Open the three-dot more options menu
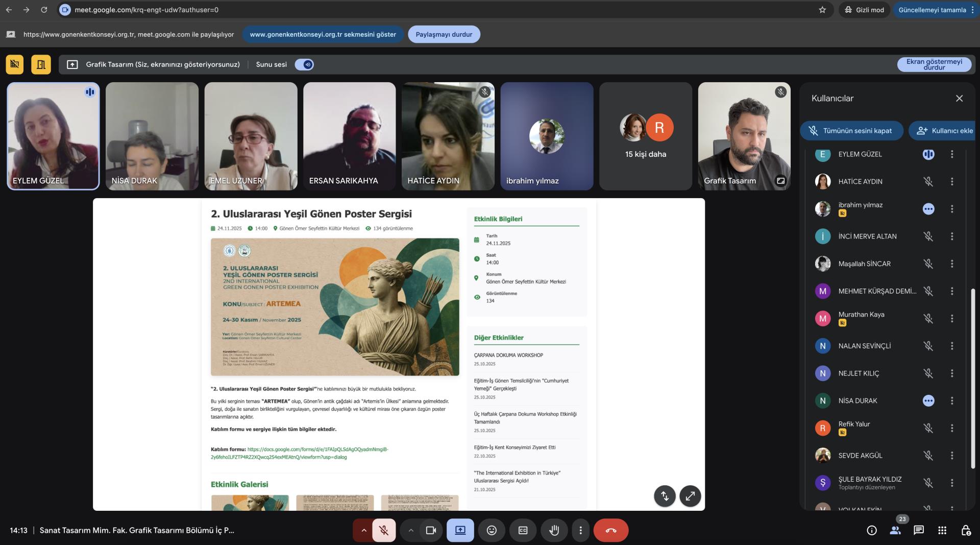 (580, 530)
